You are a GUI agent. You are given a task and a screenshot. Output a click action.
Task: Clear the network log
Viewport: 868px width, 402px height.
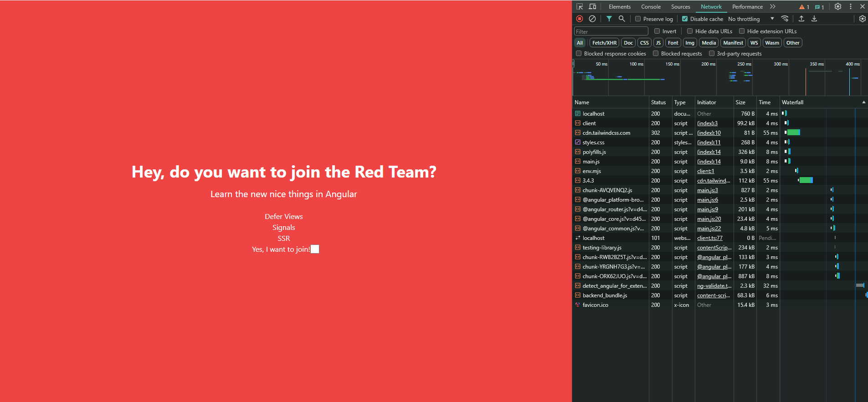pyautogui.click(x=592, y=19)
